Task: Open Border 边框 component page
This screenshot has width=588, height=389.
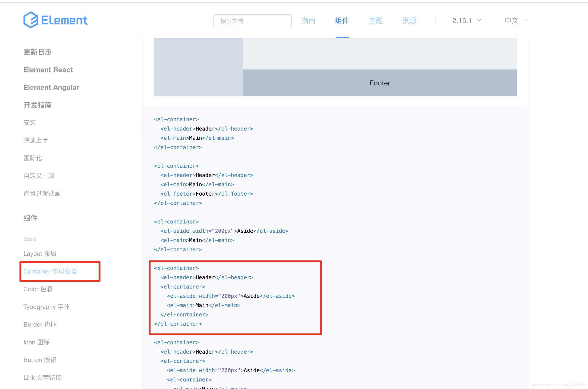Action: 40,324
